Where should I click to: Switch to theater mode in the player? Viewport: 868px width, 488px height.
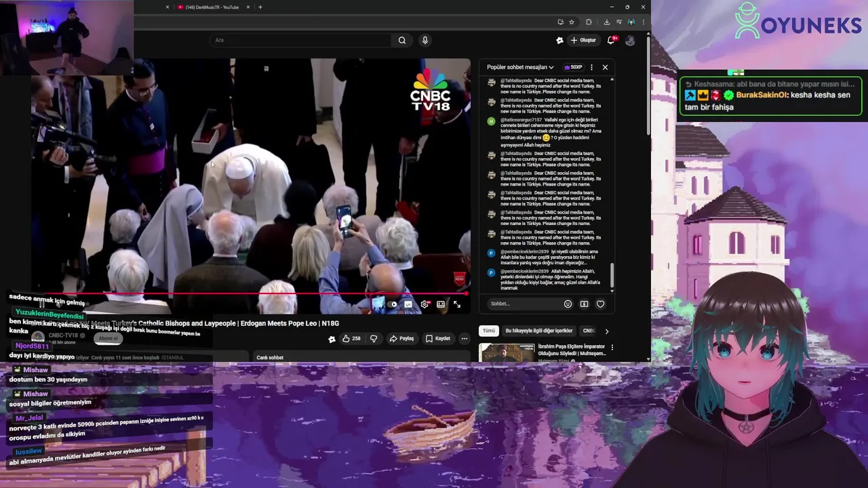click(x=441, y=304)
